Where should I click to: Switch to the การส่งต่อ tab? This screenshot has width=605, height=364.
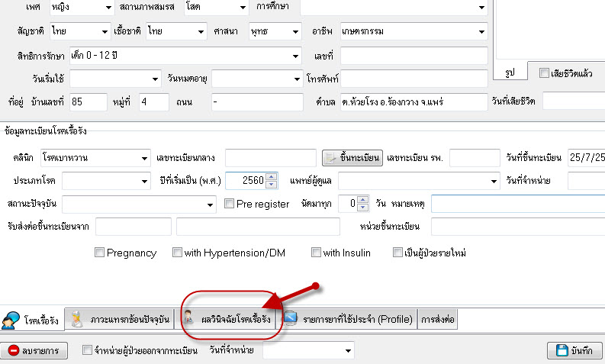point(439,321)
